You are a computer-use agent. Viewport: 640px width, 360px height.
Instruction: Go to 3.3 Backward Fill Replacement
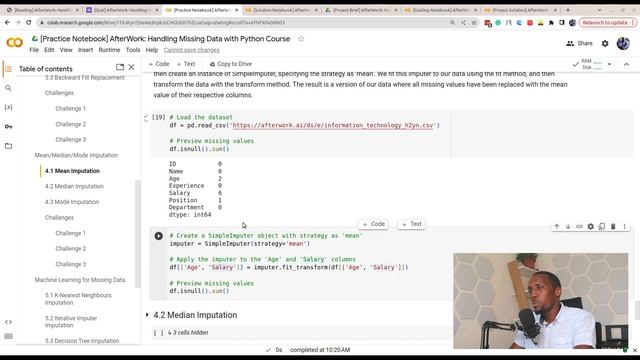[84, 78]
